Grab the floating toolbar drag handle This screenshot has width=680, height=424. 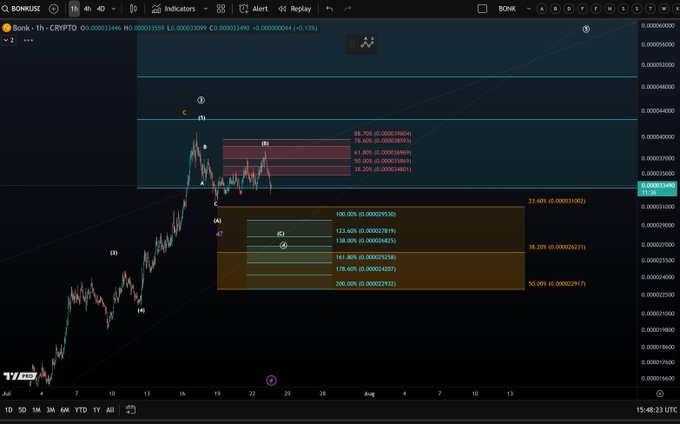(352, 43)
